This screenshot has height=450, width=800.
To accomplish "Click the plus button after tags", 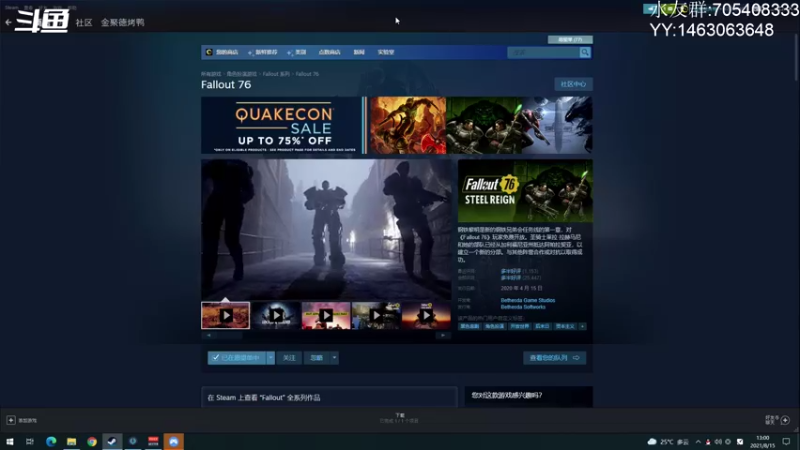I will pos(582,327).
